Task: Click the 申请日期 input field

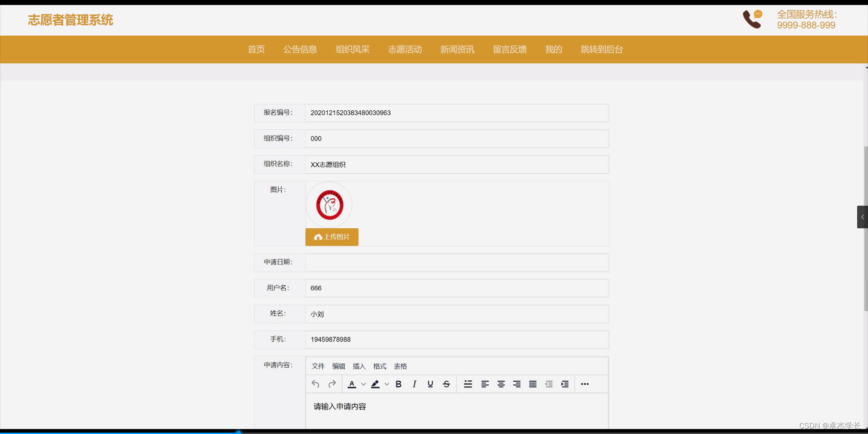Action: (x=456, y=262)
